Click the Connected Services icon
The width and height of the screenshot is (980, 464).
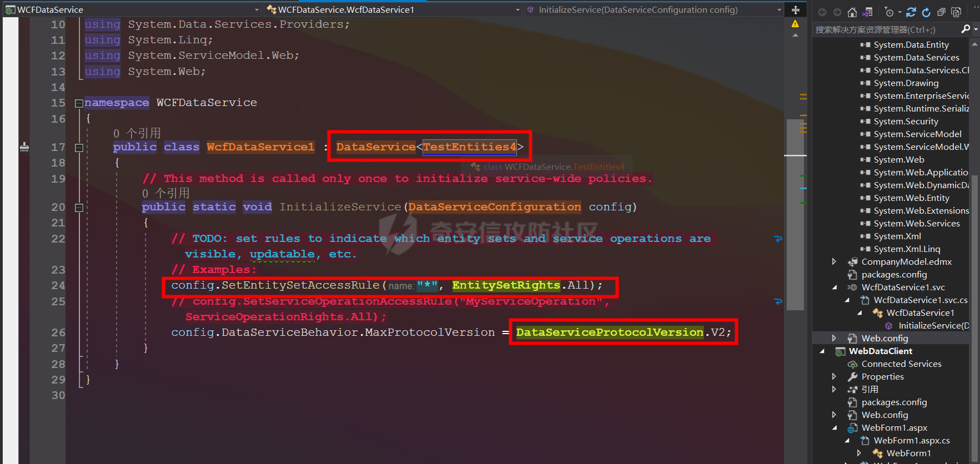pyautogui.click(x=852, y=364)
